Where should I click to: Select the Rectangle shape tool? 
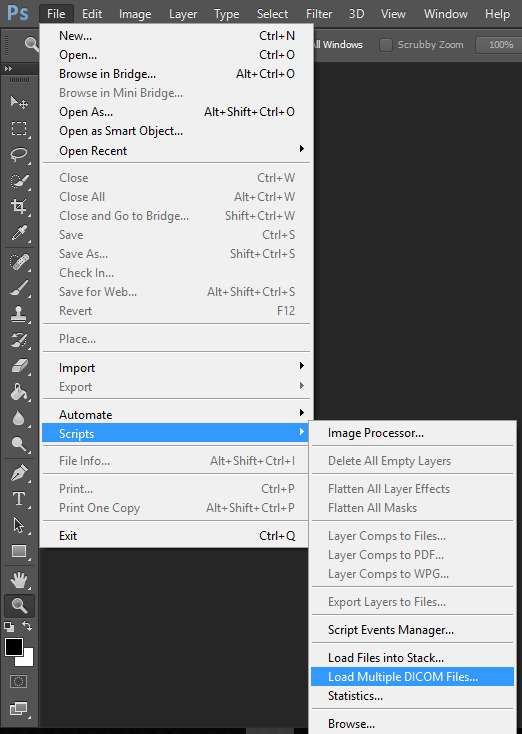(x=19, y=551)
